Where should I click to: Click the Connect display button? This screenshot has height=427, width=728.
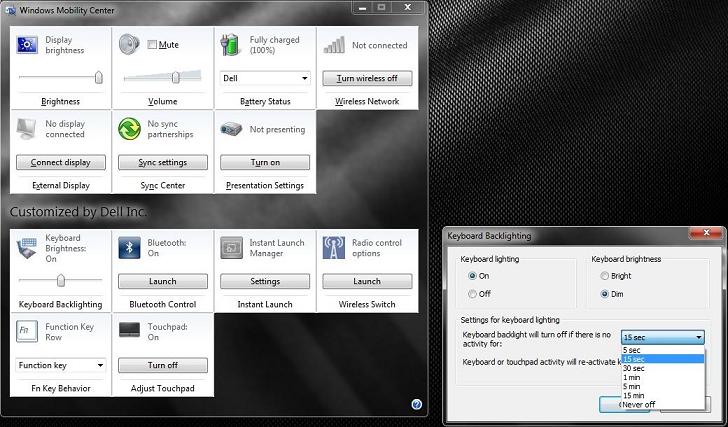point(61,162)
